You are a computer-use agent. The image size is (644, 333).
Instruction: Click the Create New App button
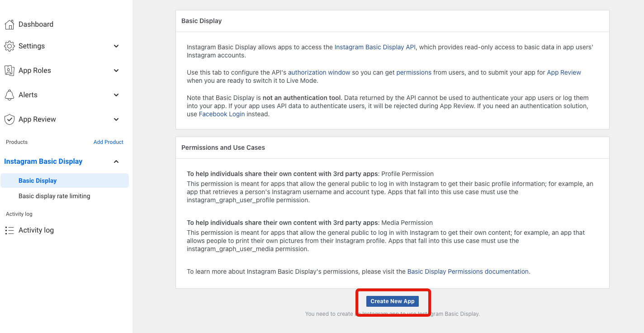[392, 301]
